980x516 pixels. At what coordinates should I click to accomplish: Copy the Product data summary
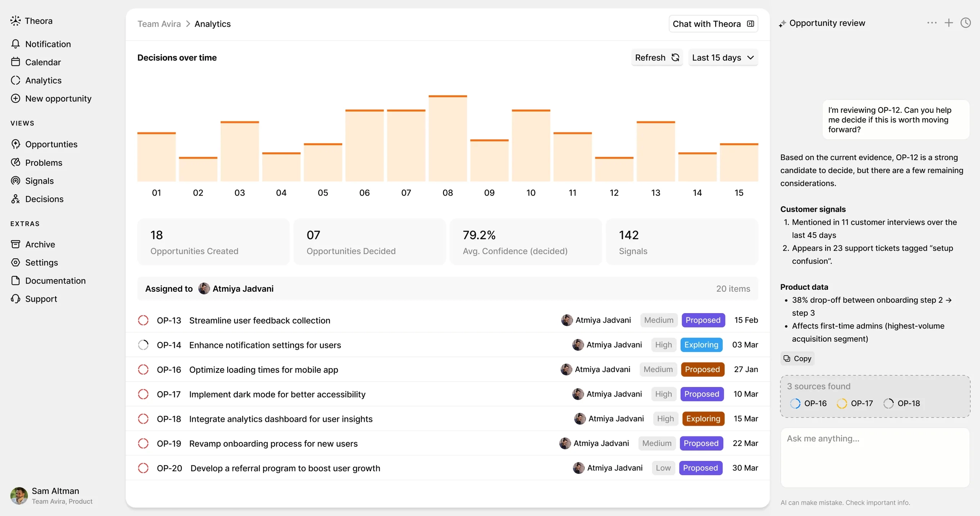click(797, 359)
